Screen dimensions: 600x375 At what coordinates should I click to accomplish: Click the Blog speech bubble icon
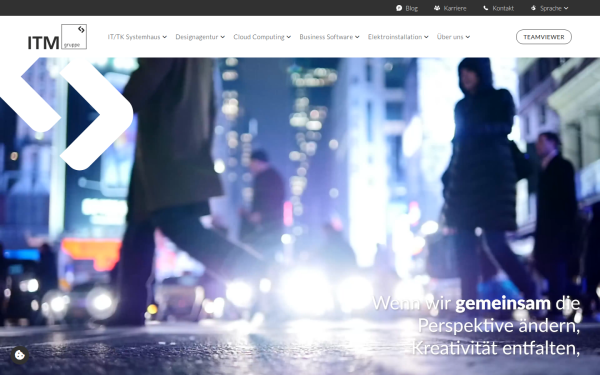(399, 8)
